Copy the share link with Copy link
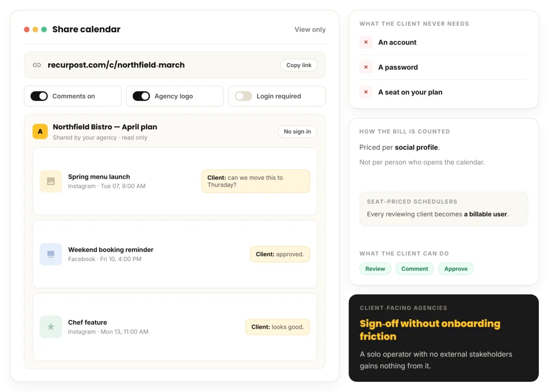 click(x=299, y=65)
